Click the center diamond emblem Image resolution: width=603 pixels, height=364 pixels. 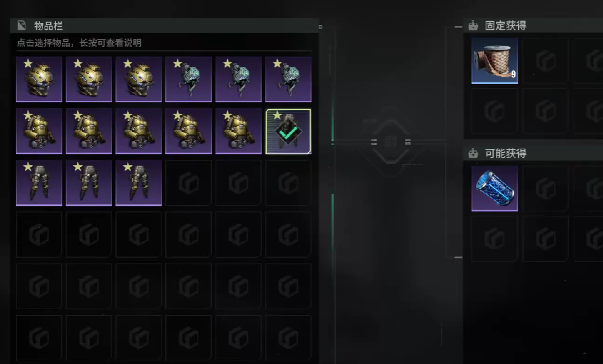[391, 142]
